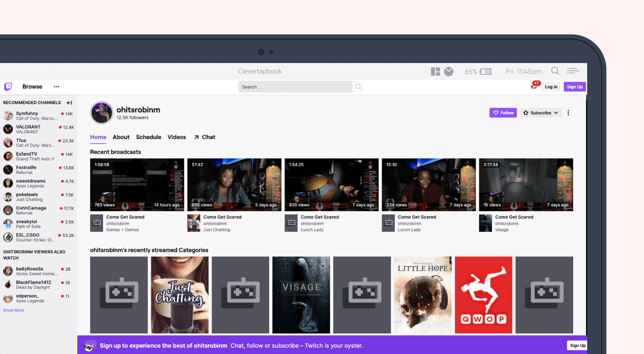The width and height of the screenshot is (644, 354).
Task: Open pokelawls channel avatar in sidebar
Action: coord(8,197)
